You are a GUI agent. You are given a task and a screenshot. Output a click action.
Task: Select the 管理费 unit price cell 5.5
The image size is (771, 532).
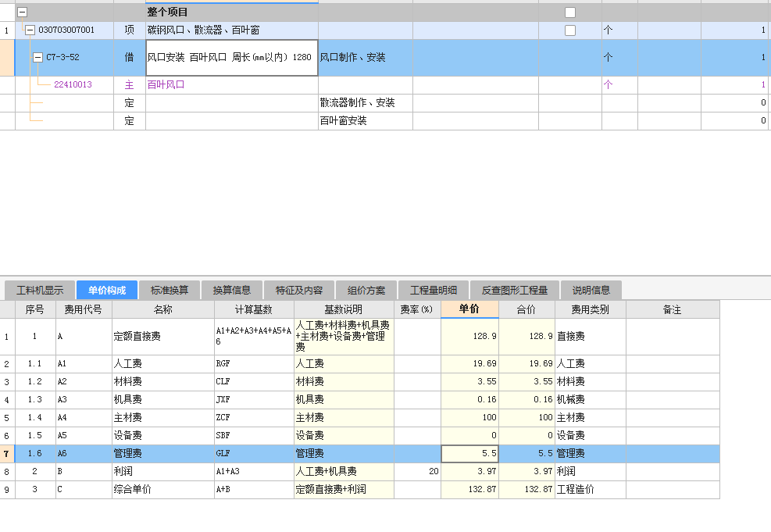coord(469,453)
